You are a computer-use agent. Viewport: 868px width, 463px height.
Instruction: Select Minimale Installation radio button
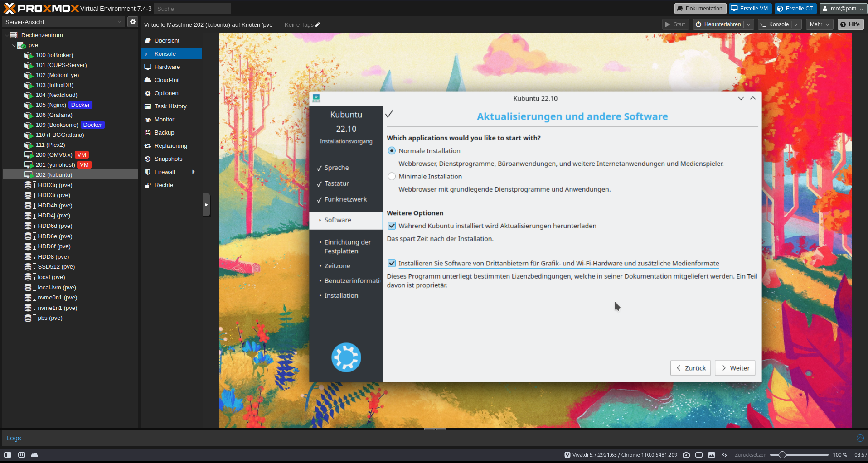392,177
